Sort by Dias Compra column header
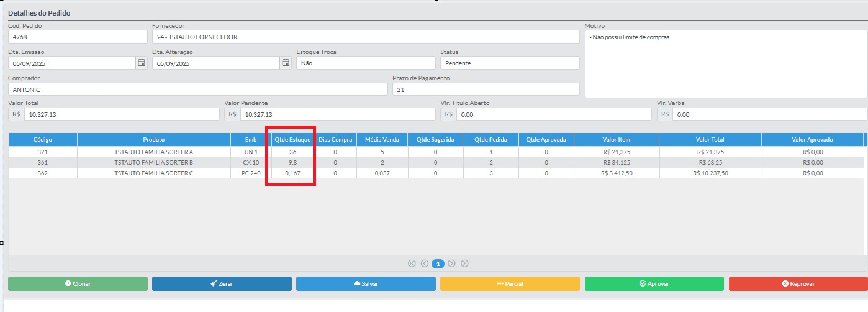This screenshot has width=868, height=312. click(335, 140)
